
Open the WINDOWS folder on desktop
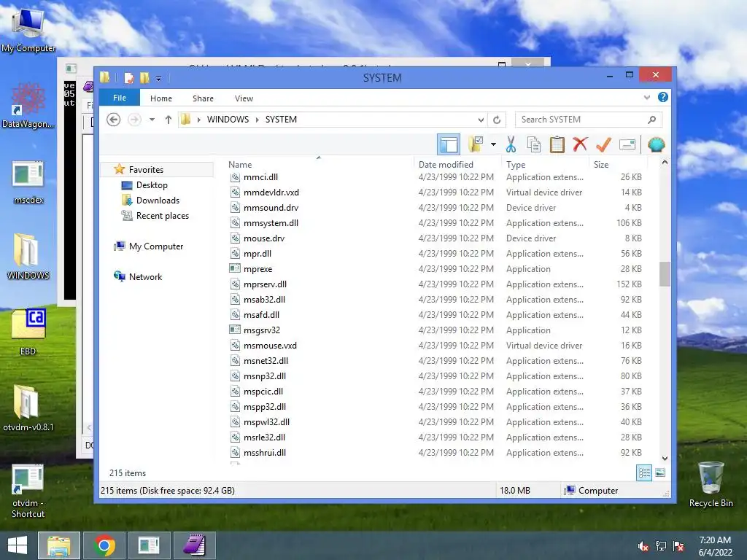28,257
